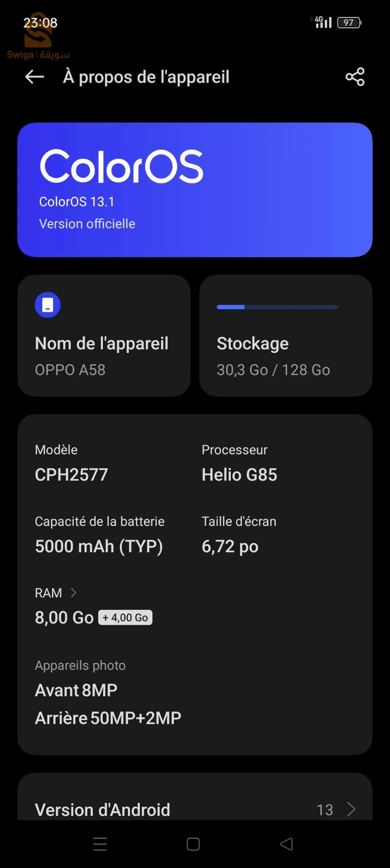The image size is (390, 868).
Task: Tap the recent apps menu navigation icon
Action: click(100, 844)
